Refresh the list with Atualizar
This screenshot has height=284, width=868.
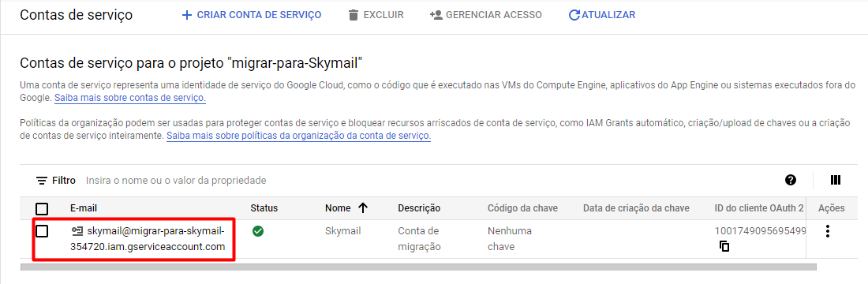[x=602, y=15]
